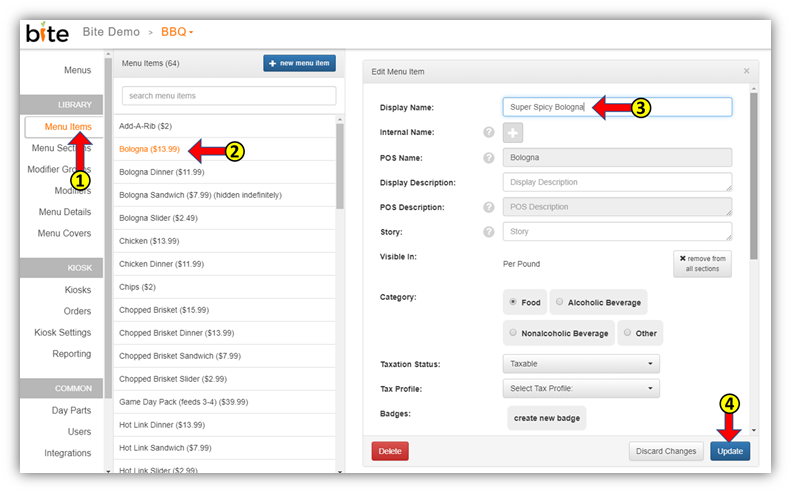This screenshot has height=493, width=791.
Task: Select the Alcoholic Beverage category
Action: pos(559,302)
